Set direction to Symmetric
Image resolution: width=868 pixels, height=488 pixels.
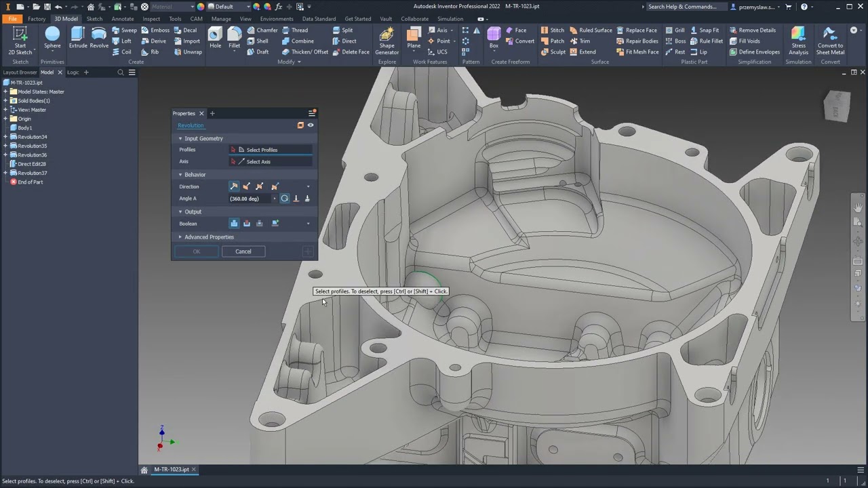tap(260, 186)
